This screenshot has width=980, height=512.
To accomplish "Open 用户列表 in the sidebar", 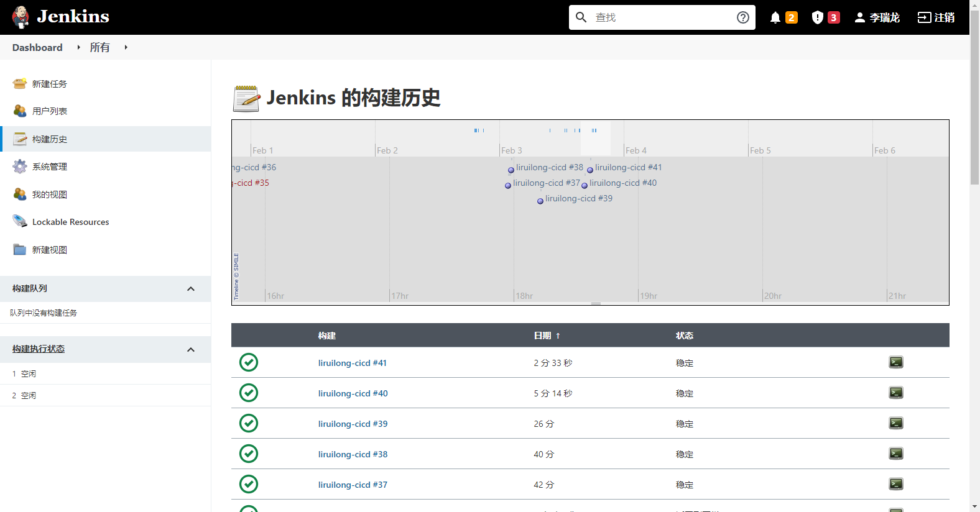I will [50, 111].
